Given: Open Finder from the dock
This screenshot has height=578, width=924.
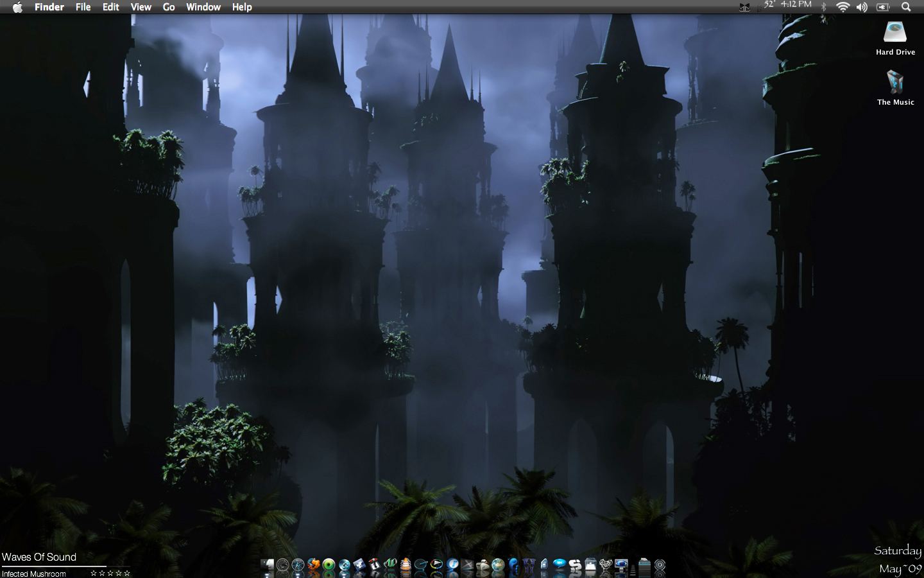Looking at the screenshot, I should coord(267,565).
